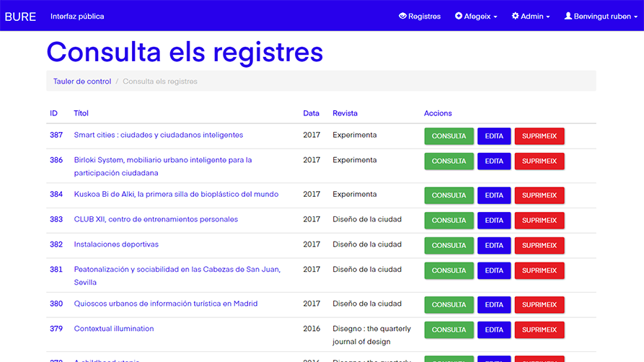644x362 pixels.
Task: Open the Smart cities title link
Action: (158, 135)
